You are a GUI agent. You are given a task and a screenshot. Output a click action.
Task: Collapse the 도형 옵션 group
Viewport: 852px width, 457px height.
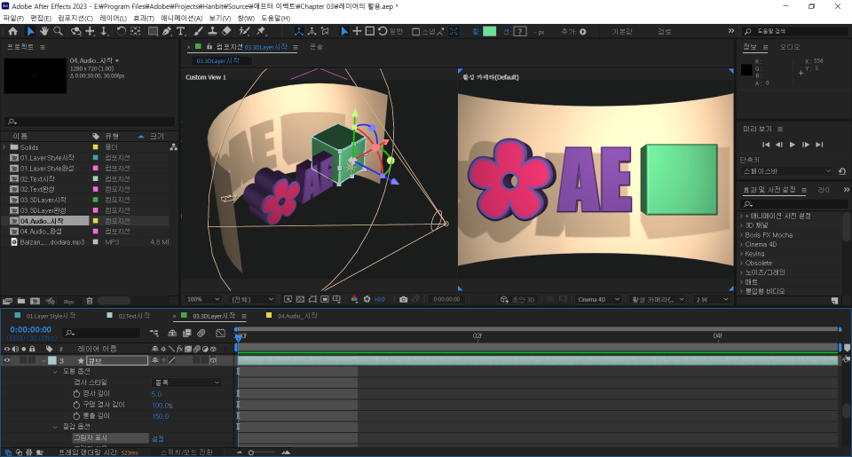[x=55, y=372]
